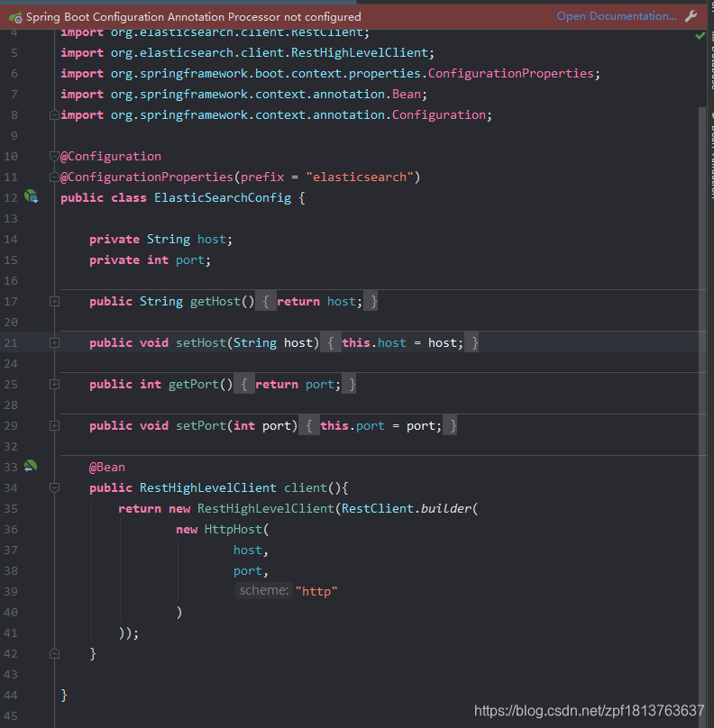Click the banner text 'Annotation Processor not configured'
This screenshot has width=714, height=728.
tap(264, 17)
